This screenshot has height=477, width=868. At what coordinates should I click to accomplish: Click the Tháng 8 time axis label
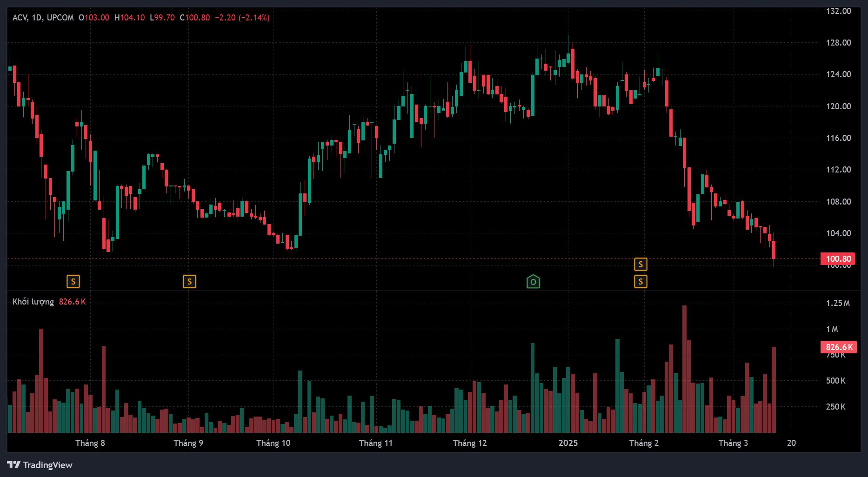click(90, 443)
